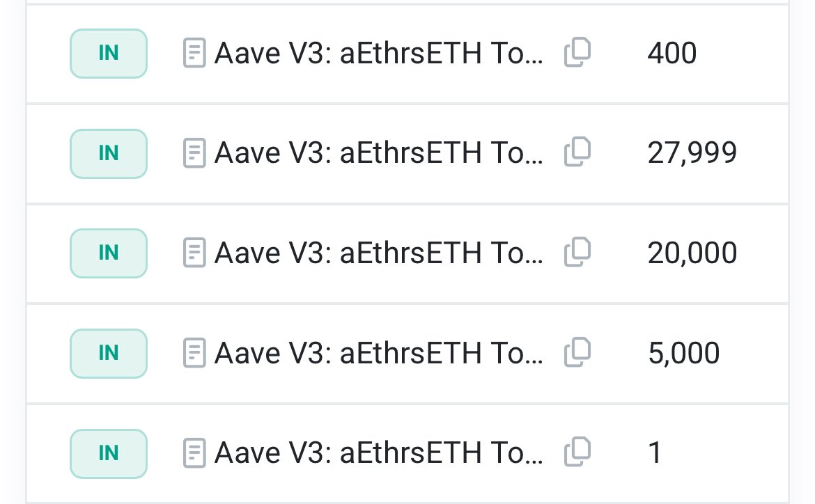Open the Aave V3 aEthrsETH link beside 20,000
The image size is (815, 504).
(x=378, y=253)
